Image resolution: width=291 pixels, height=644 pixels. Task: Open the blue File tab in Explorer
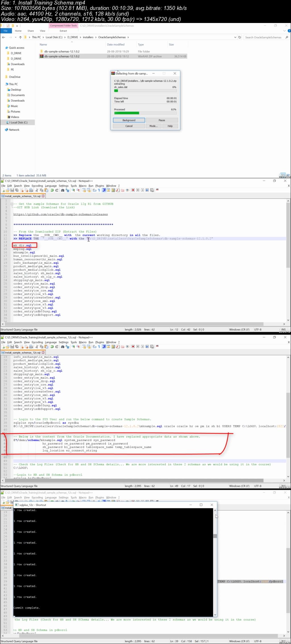pos(6,31)
